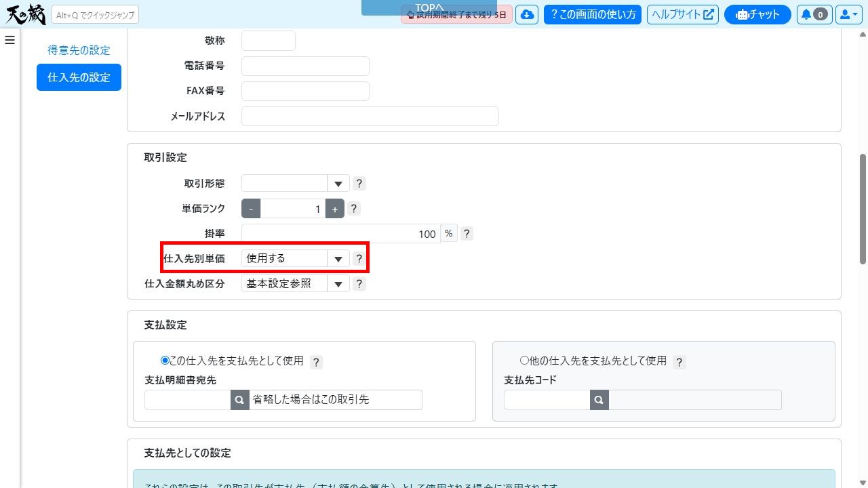The height and width of the screenshot is (488, 868).
Task: Search 支払先コード with magnifier icon
Action: click(599, 400)
